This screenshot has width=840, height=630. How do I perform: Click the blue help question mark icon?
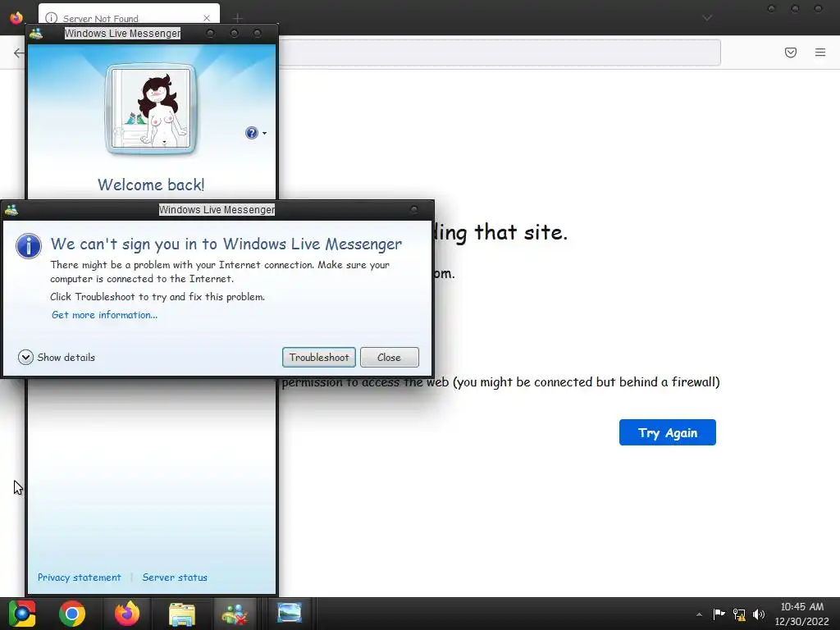point(251,133)
